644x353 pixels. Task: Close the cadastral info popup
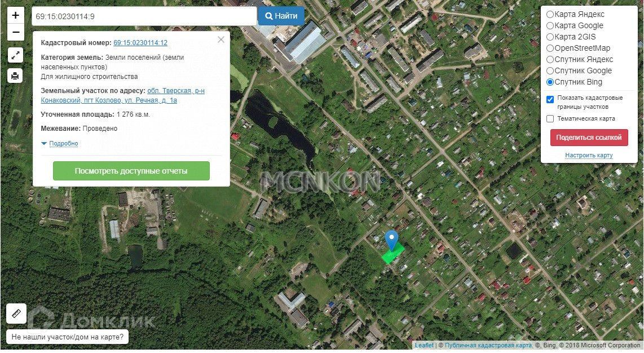click(221, 39)
